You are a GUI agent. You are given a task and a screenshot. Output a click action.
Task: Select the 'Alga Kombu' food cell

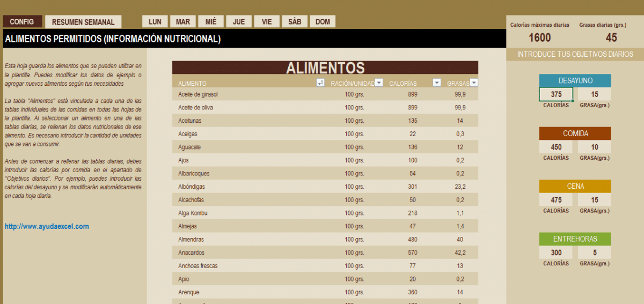click(x=193, y=213)
